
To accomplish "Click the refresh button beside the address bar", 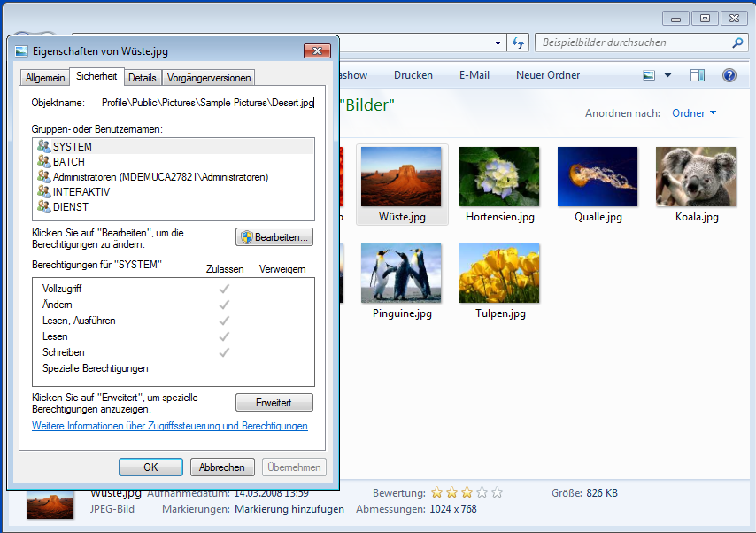I will point(519,42).
